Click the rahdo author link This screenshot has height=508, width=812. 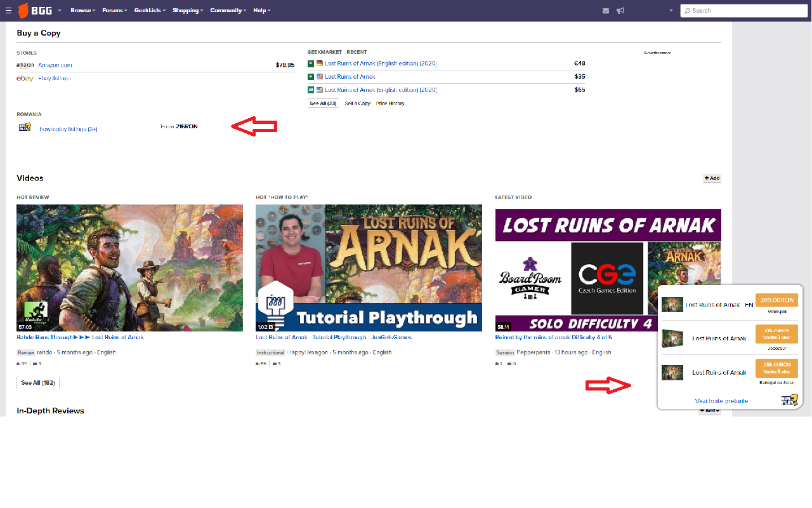[x=44, y=352]
